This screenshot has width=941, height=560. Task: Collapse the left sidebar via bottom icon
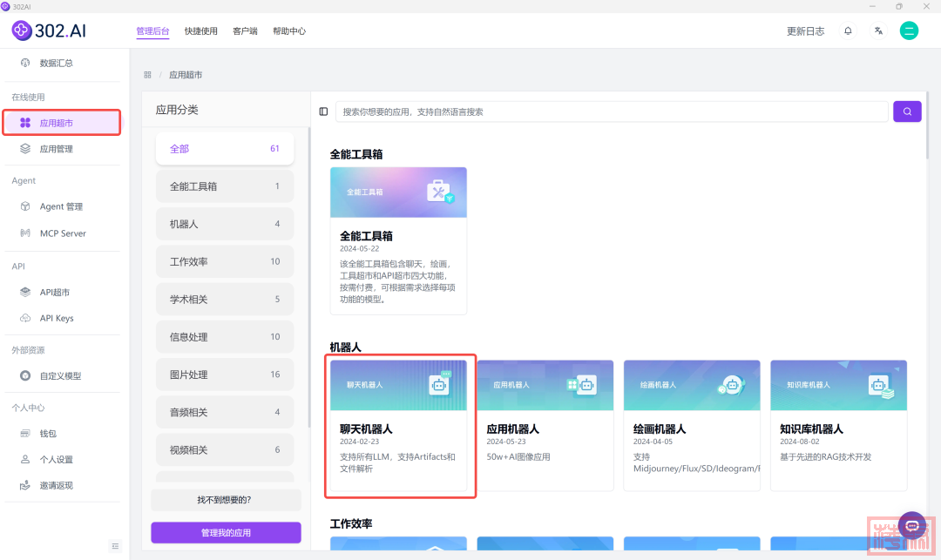click(115, 546)
